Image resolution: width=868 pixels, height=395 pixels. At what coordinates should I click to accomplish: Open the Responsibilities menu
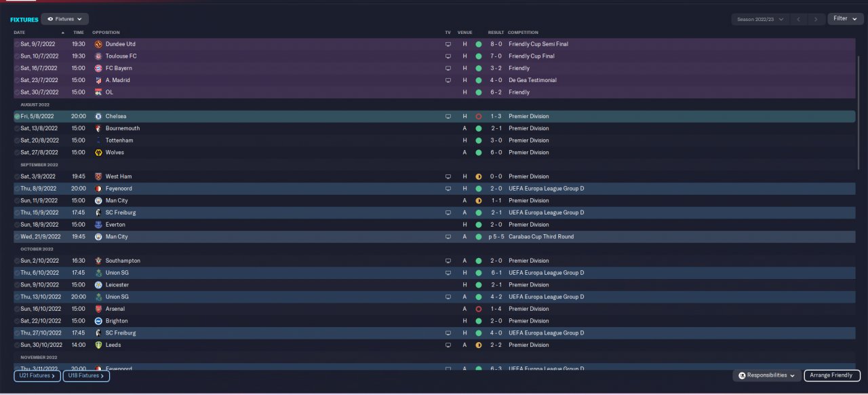tap(766, 375)
